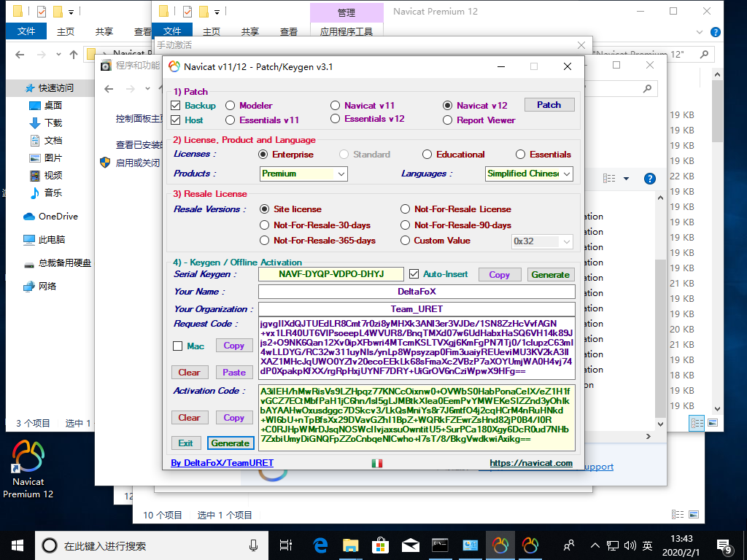This screenshot has width=747, height=560.
Task: Switch to the Command Prompt taskbar icon
Action: click(440, 545)
